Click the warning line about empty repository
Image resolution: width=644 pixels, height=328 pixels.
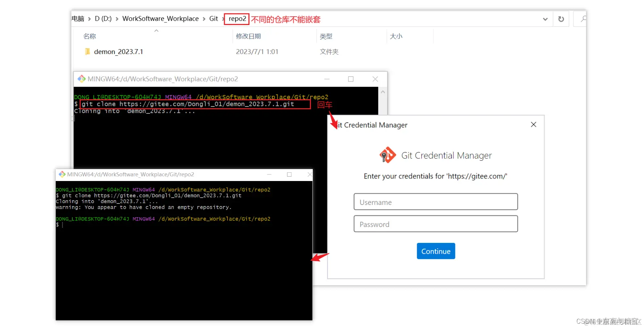143,207
